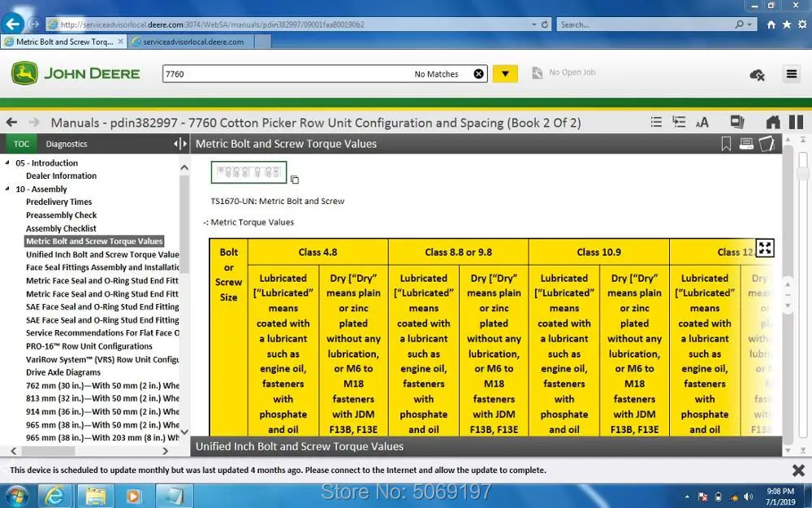Viewport: 812px width, 508px height.
Task: Collapse the 10 - Assembly tree node
Action: pyautogui.click(x=7, y=189)
